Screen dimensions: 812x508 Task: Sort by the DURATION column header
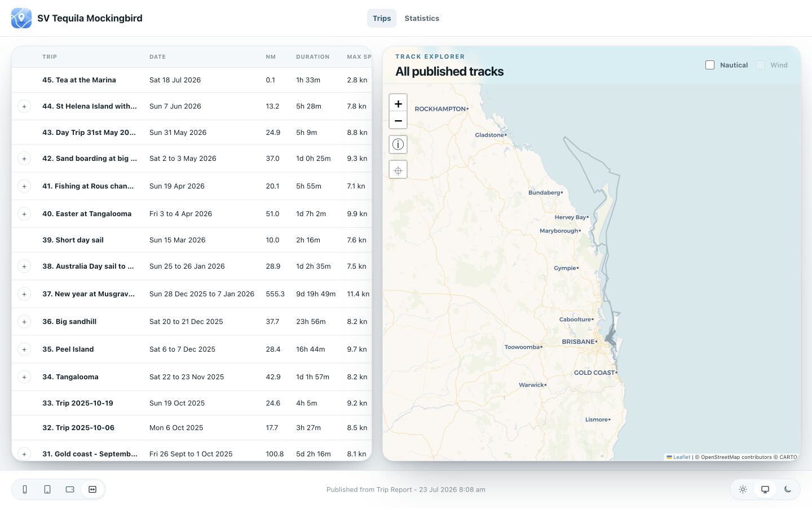tap(312, 57)
